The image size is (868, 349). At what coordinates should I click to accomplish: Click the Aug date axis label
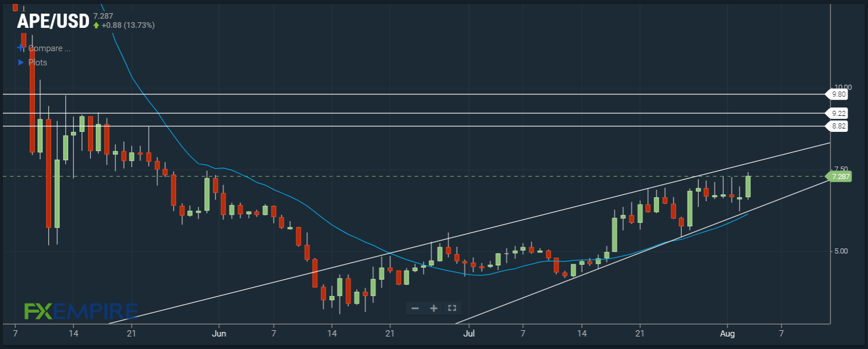click(x=727, y=333)
